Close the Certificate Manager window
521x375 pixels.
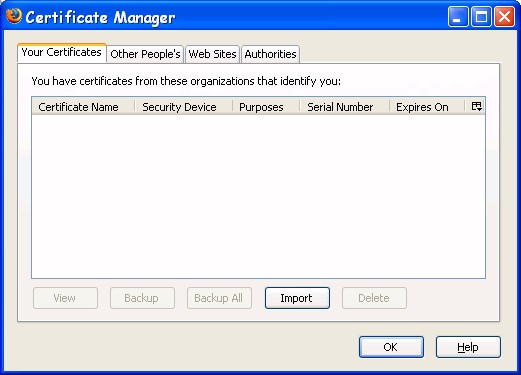(x=504, y=17)
